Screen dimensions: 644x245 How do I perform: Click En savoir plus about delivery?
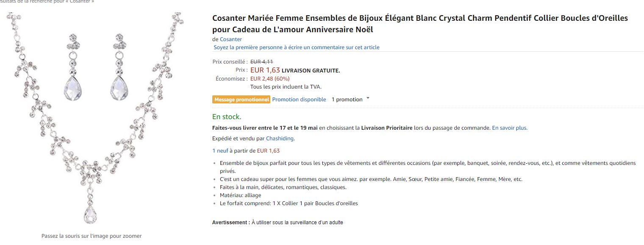[x=510, y=128]
